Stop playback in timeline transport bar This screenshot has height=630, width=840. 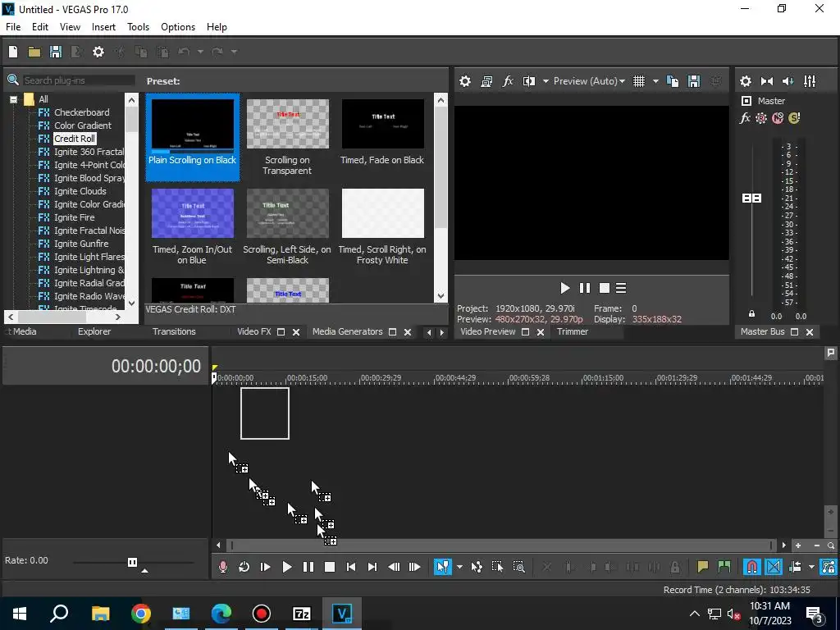330,567
